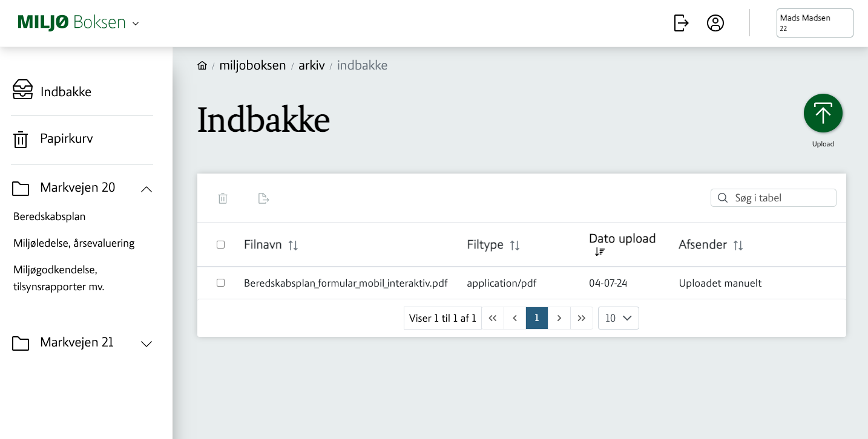Open Indbakke in the sidebar
The height and width of the screenshot is (439, 868).
coord(65,92)
